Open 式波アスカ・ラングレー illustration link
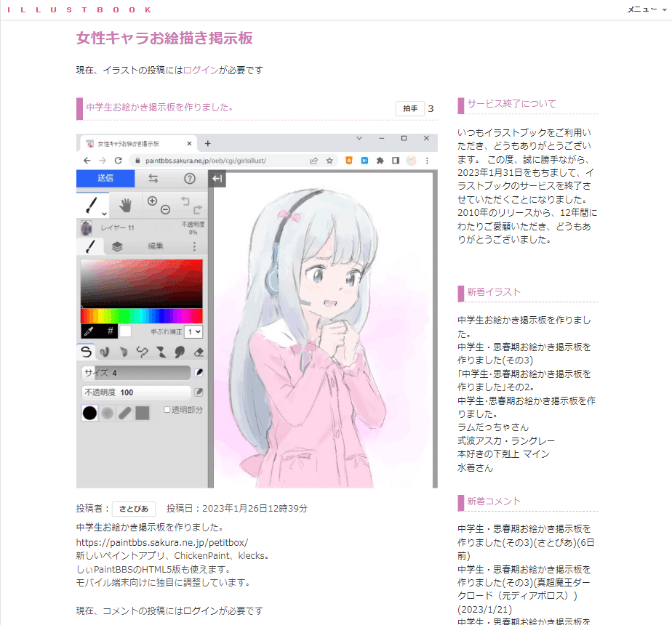672x625 pixels. tap(505, 441)
